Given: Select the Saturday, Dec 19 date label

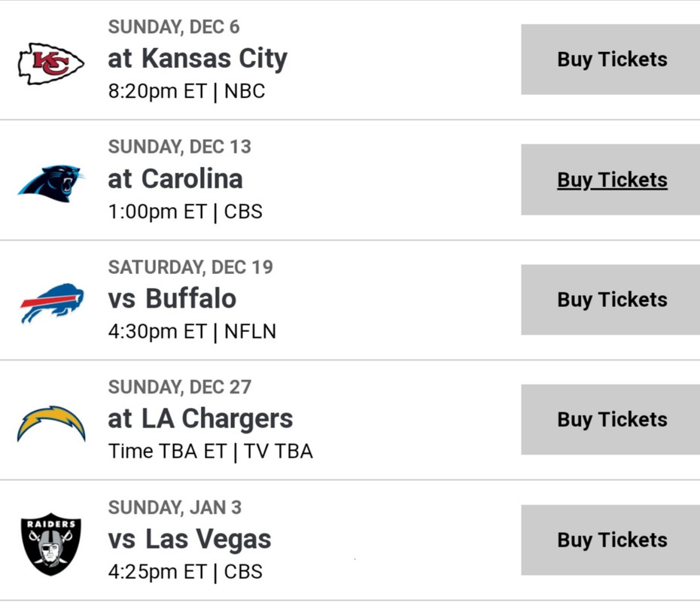Looking at the screenshot, I should tap(190, 267).
